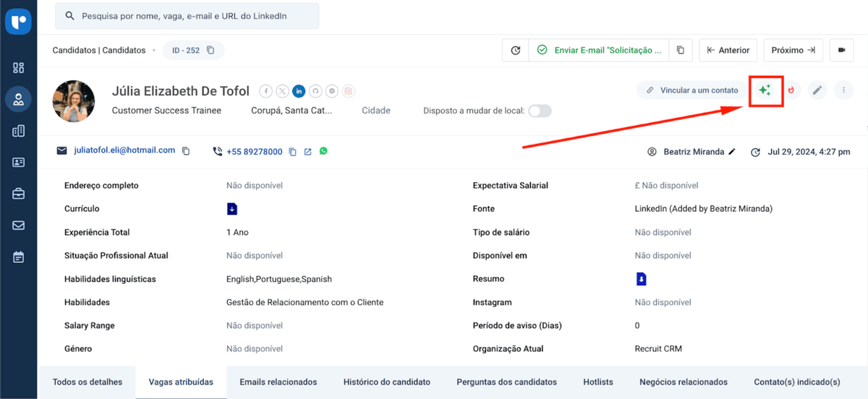This screenshot has height=399, width=868.
Task: Click Customer Success Trainee title text
Action: pyautogui.click(x=167, y=111)
